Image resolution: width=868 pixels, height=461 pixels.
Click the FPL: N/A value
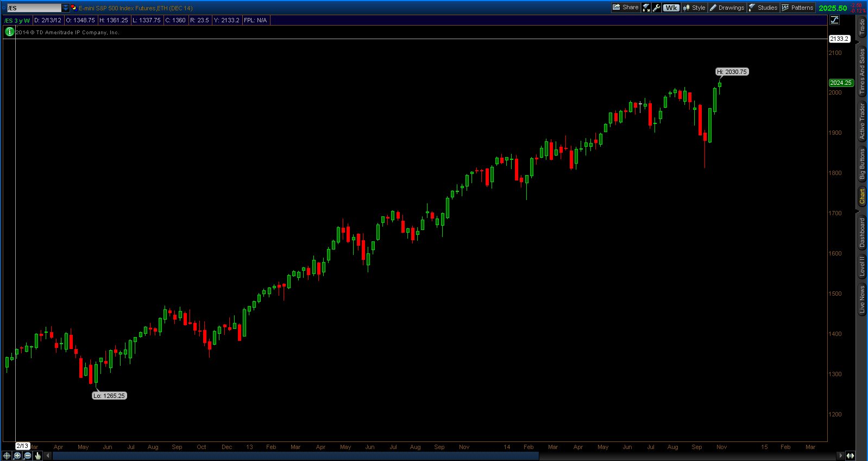[255, 20]
